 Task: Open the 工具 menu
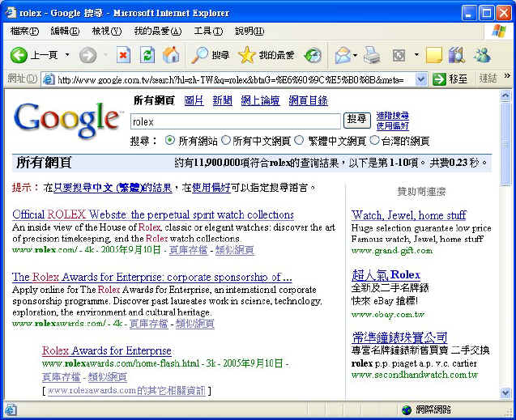[x=208, y=32]
